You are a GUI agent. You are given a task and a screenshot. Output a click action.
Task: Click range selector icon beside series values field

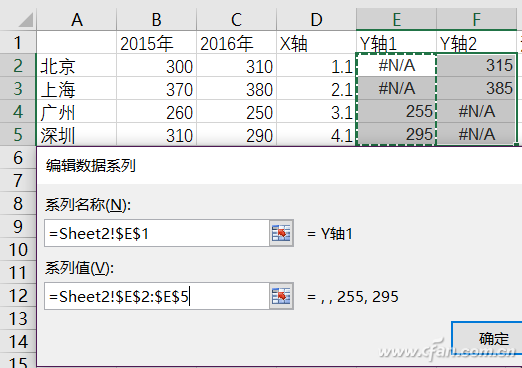pyautogui.click(x=281, y=296)
